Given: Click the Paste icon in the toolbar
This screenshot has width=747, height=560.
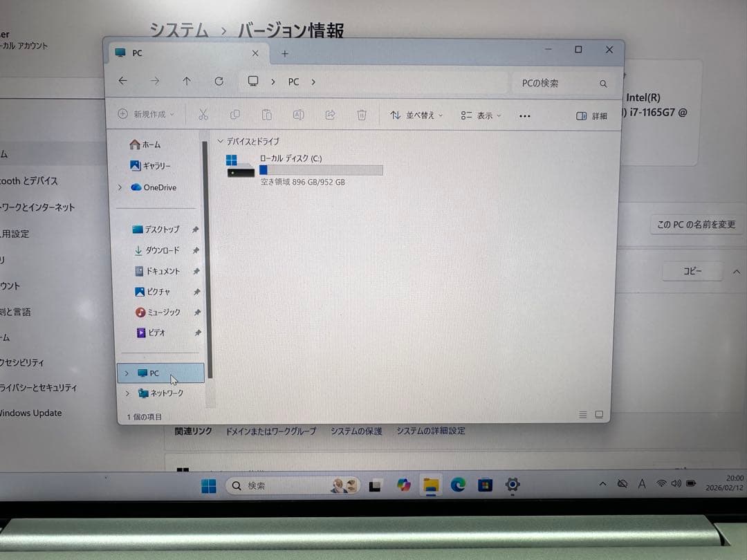Looking at the screenshot, I should click(x=266, y=115).
